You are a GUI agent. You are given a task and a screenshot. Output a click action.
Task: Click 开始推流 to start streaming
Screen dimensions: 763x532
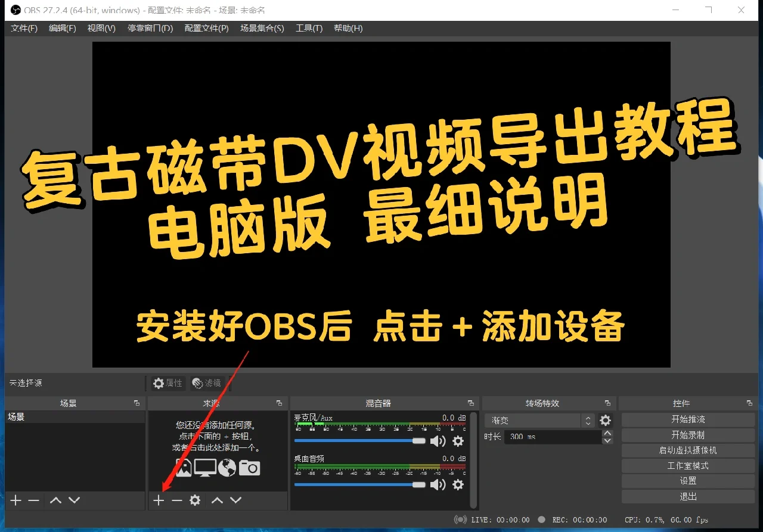[x=688, y=419]
